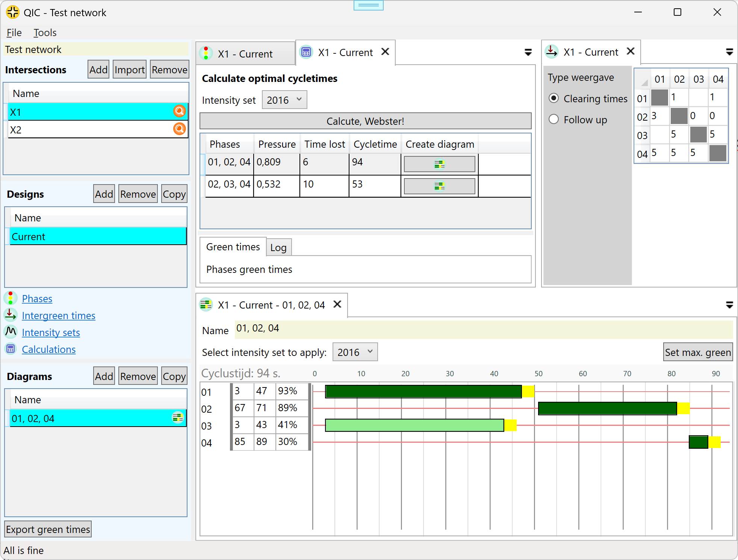
Task: Click small dark green bar of phase 04
Action: (x=699, y=442)
